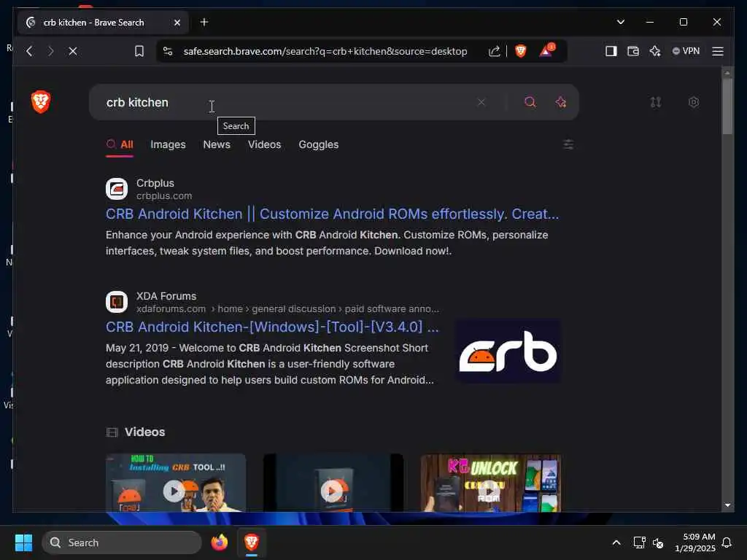
Task: Open the XDA CRB Android Kitchen V3.4.0 result
Action: pos(272,327)
